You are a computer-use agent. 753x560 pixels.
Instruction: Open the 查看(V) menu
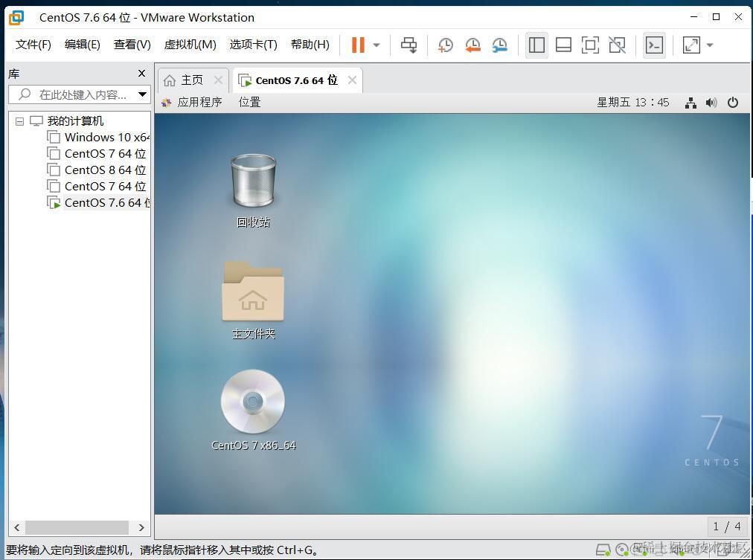coord(132,45)
